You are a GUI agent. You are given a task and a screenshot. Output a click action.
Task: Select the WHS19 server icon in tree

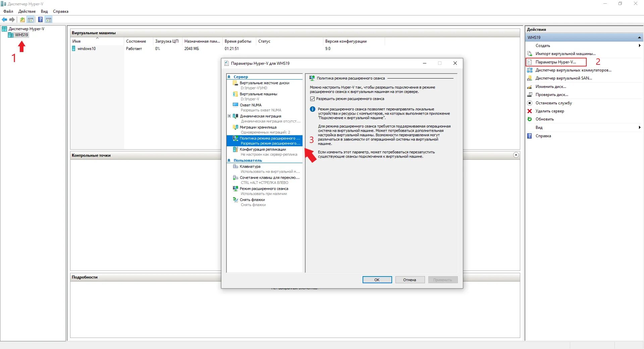pos(11,35)
